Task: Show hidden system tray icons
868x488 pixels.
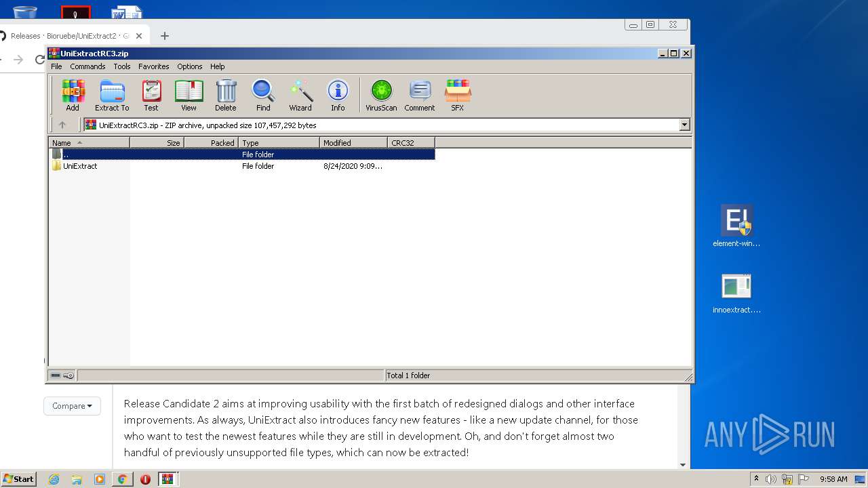Action: coord(756,479)
